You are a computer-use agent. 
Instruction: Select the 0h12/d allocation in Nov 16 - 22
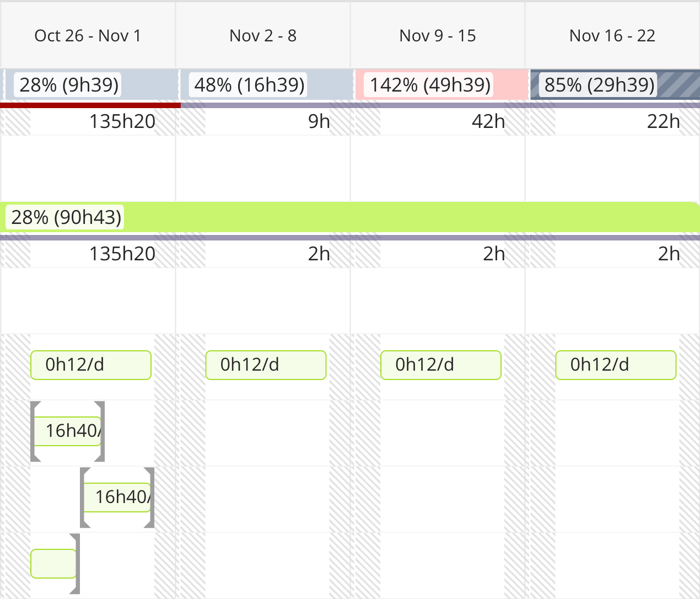[x=616, y=365]
